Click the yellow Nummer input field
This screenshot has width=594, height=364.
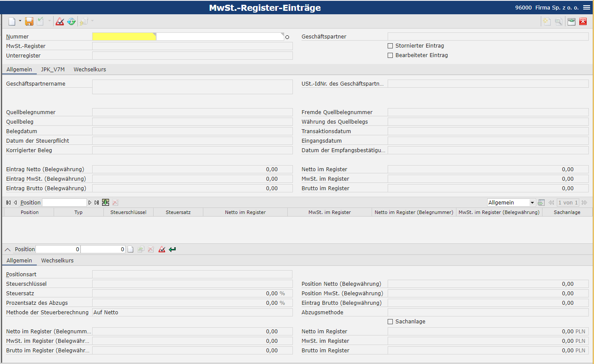[x=124, y=37]
